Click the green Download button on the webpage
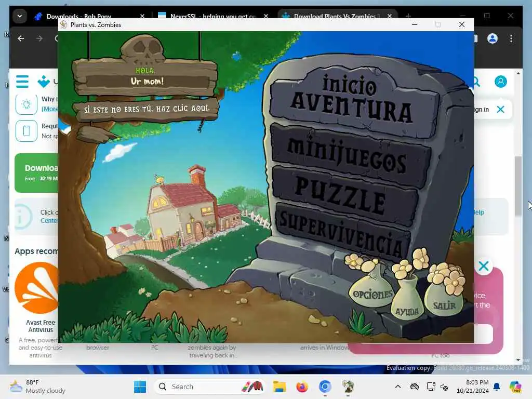532x399 pixels. (x=36, y=172)
